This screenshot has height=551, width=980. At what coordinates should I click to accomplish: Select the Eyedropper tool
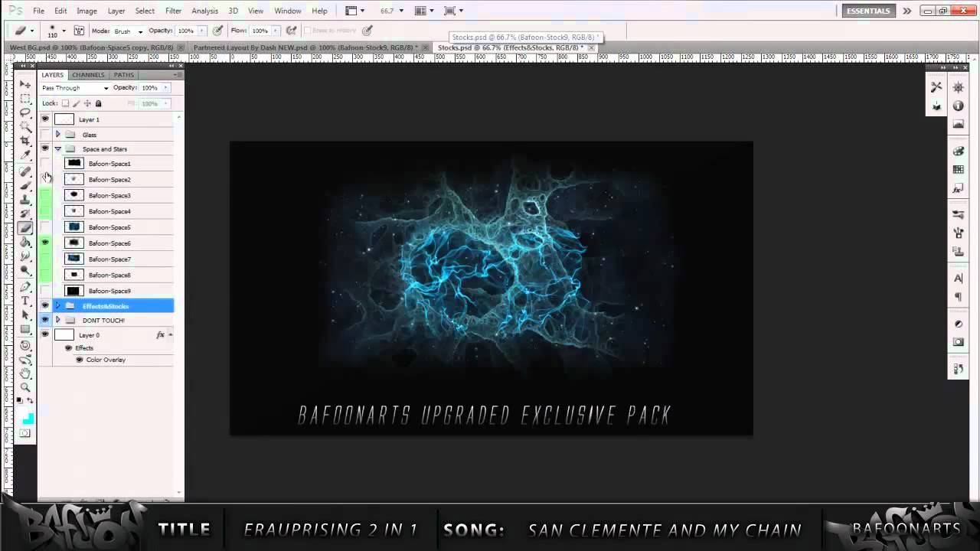(25, 155)
